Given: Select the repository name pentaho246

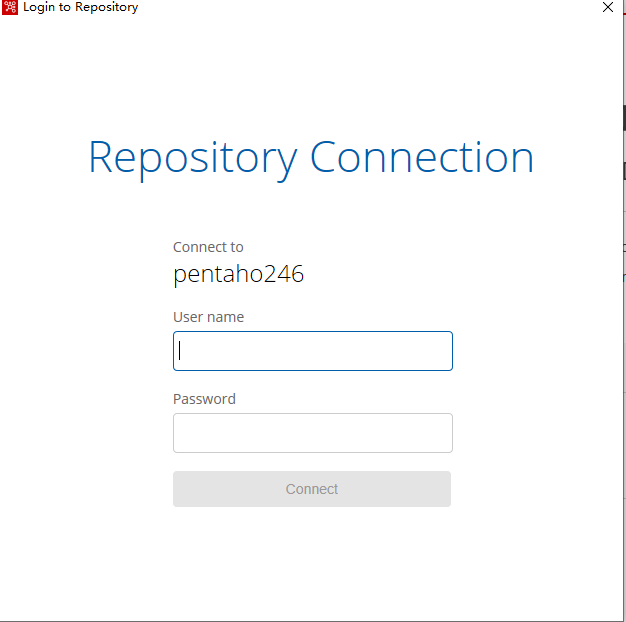Looking at the screenshot, I should 238,274.
